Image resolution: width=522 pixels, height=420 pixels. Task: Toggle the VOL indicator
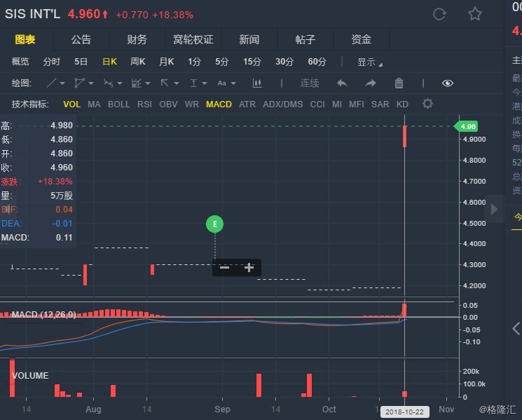(x=72, y=104)
